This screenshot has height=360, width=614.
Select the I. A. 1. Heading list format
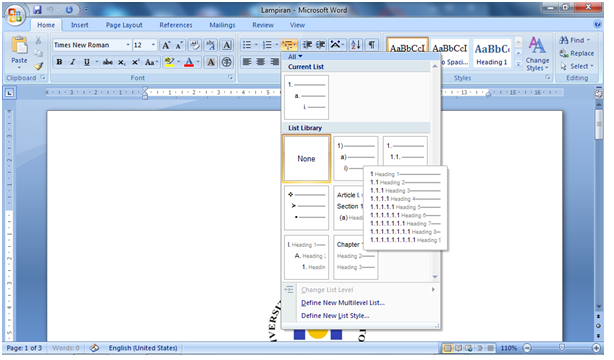click(306, 257)
